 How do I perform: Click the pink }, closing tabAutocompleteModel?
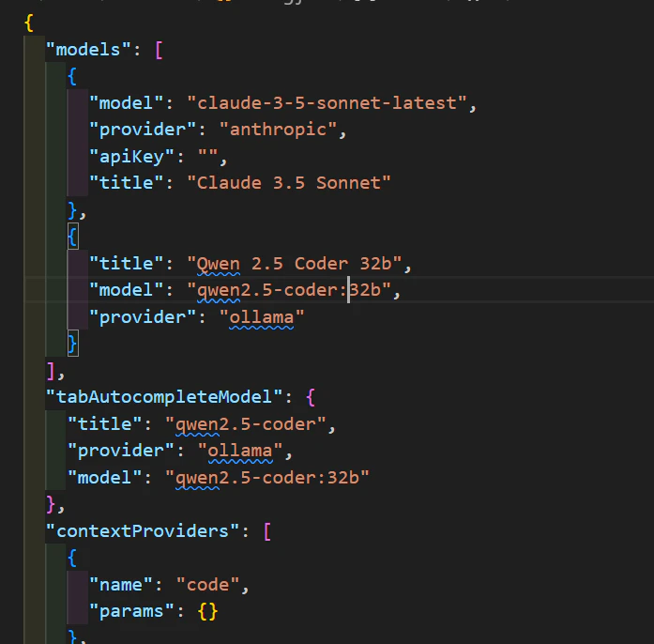(x=55, y=505)
